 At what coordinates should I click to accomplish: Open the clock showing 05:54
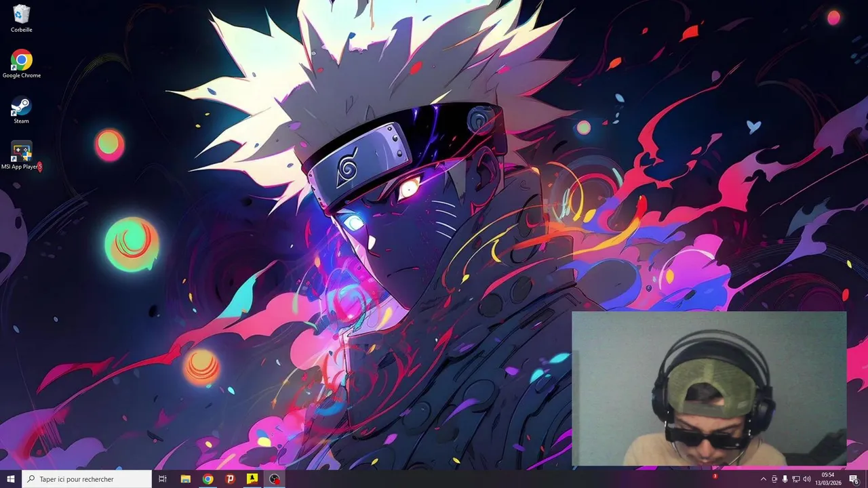828,479
